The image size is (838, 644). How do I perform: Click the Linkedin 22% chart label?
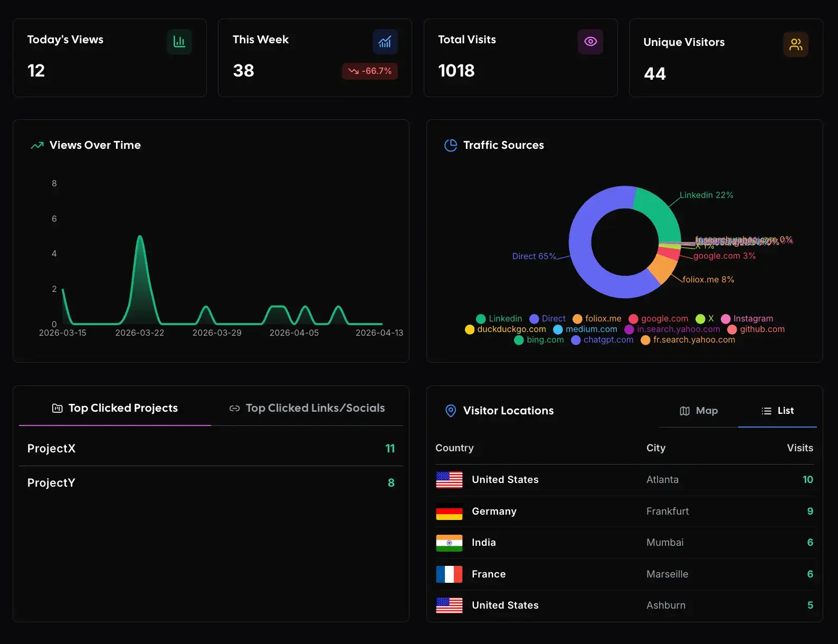(706, 195)
